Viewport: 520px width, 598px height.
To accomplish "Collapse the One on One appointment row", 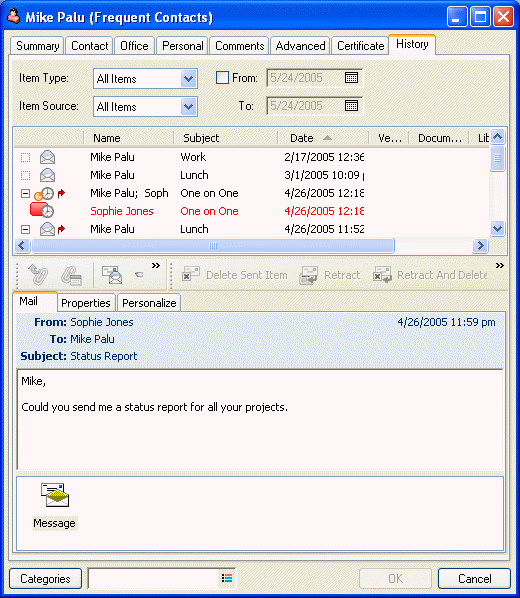I will [26, 193].
